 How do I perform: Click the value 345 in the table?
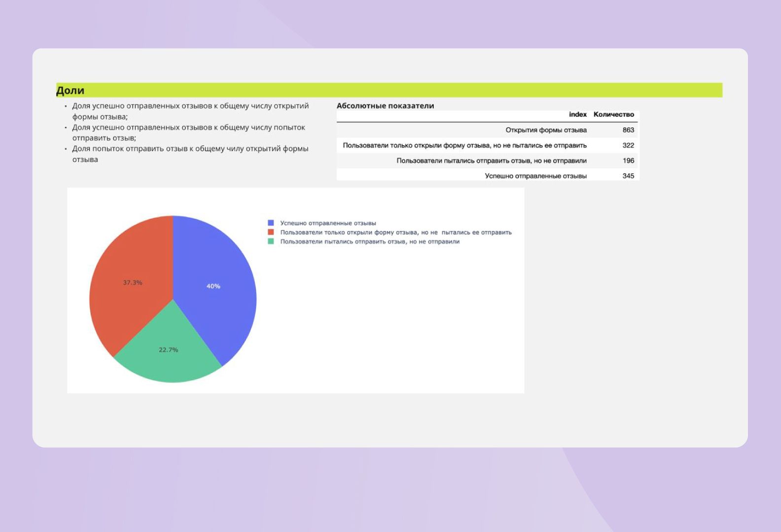[628, 176]
